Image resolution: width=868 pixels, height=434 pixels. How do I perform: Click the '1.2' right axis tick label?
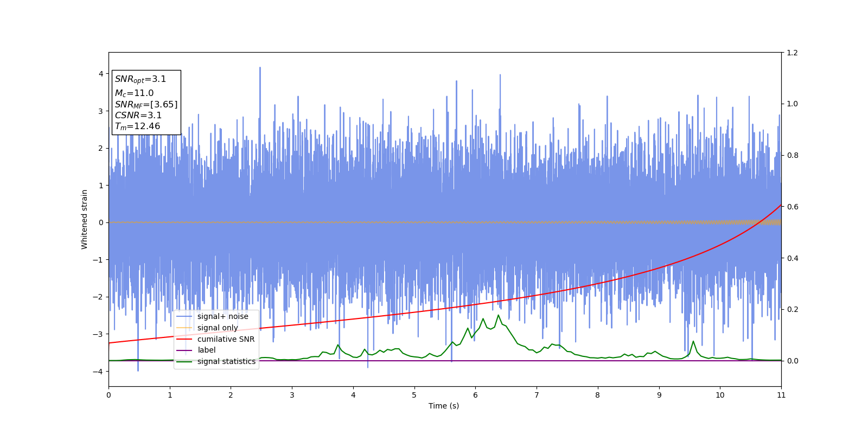792,53
